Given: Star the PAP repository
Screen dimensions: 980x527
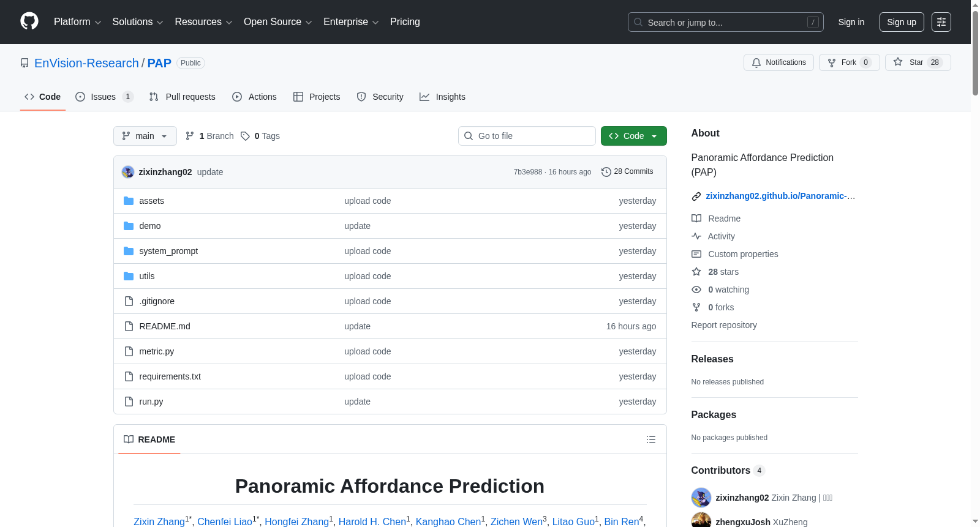Looking at the screenshot, I should (918, 62).
